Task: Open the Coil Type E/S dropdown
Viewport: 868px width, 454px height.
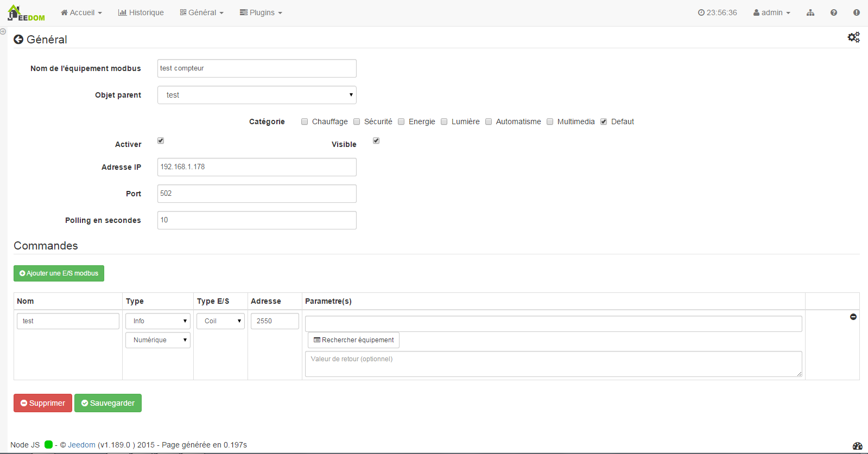Action: tap(220, 321)
